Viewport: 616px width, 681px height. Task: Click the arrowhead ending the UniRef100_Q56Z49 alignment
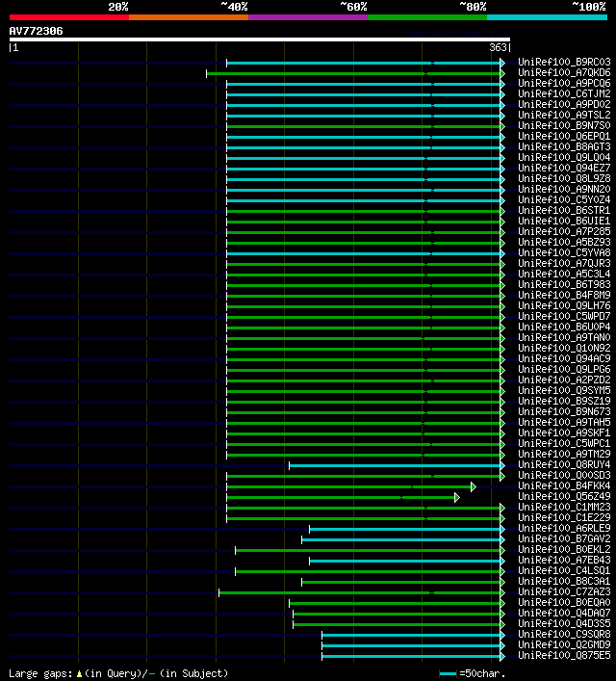tap(456, 498)
